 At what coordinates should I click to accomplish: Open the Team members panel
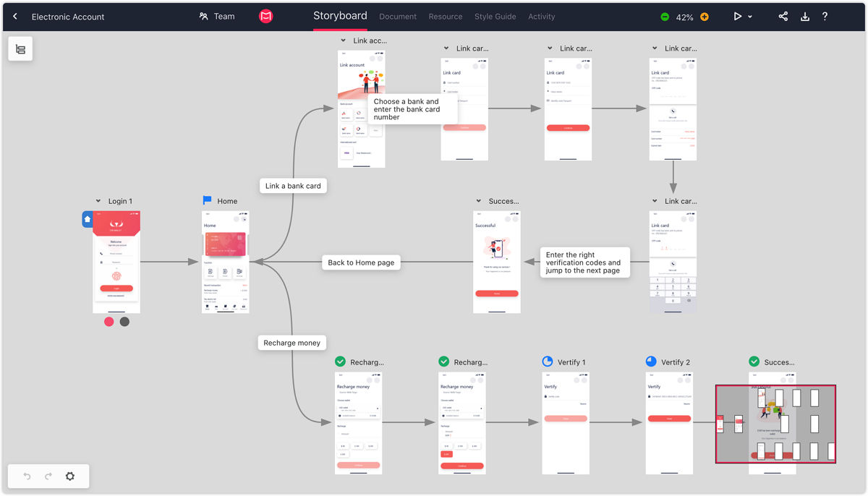click(x=217, y=17)
